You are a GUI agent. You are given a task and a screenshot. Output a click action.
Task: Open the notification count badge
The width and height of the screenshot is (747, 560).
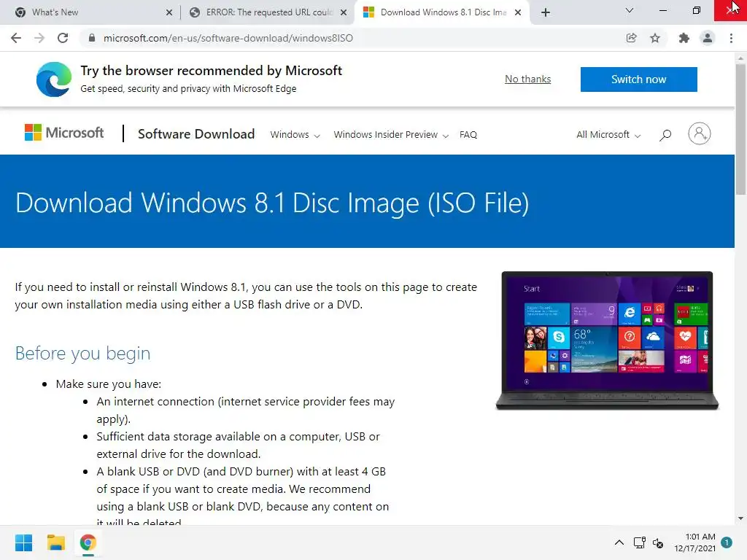pos(727,542)
